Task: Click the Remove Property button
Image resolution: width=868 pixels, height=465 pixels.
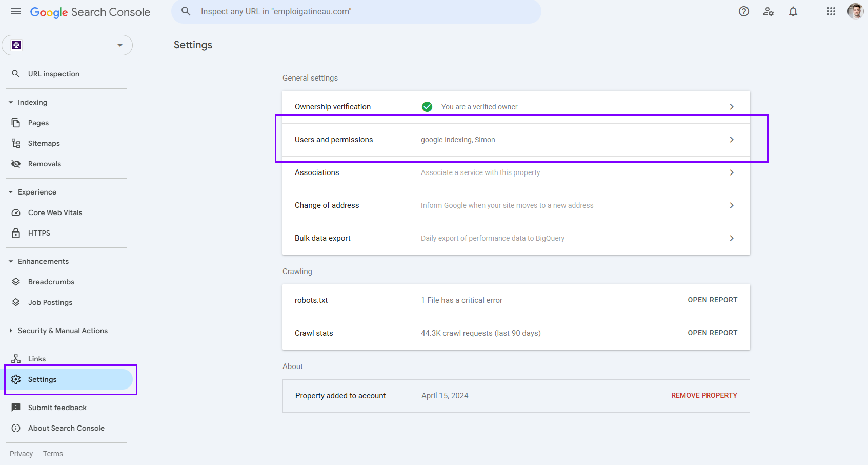Action: [x=704, y=395]
